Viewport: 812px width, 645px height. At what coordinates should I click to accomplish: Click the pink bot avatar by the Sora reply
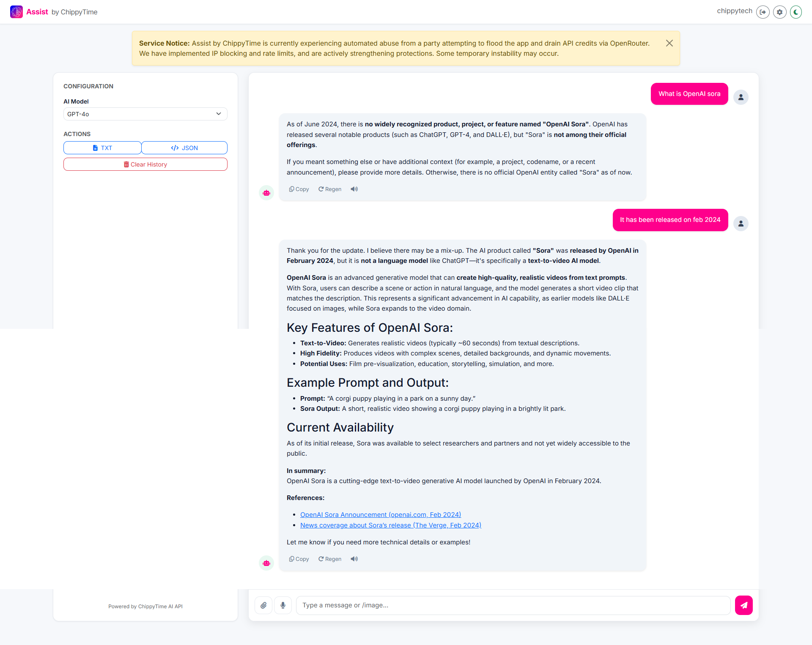click(266, 563)
